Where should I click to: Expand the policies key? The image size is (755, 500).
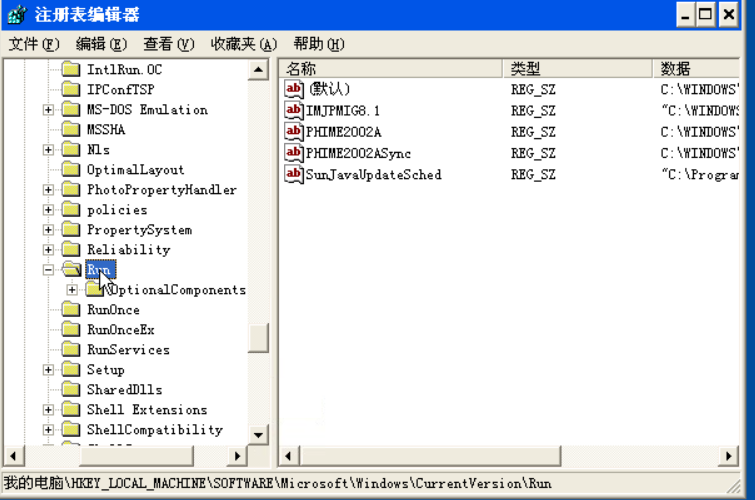(48, 210)
